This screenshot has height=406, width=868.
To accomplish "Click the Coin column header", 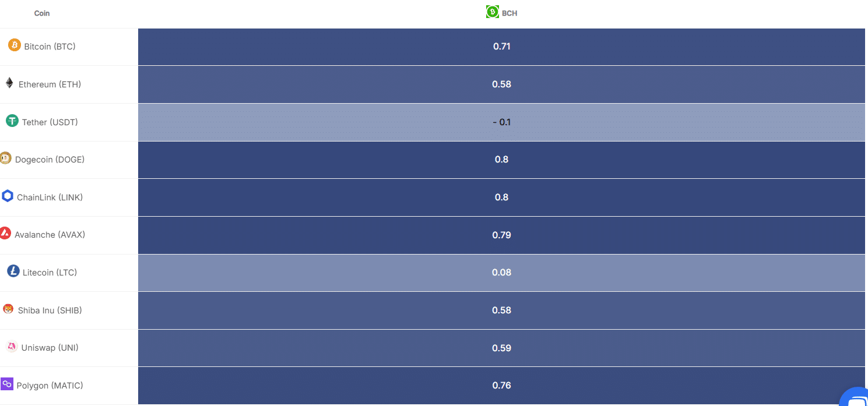I will (x=42, y=13).
